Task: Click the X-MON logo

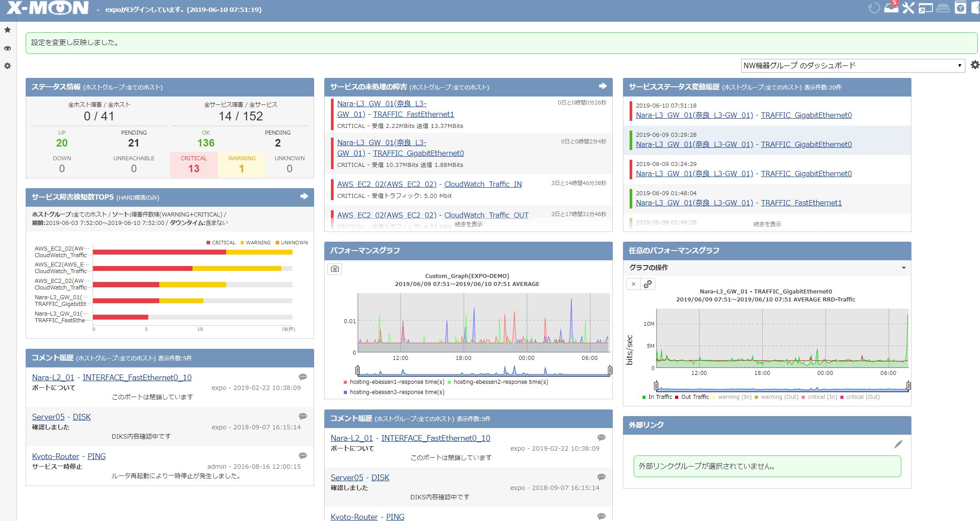Action: [48, 8]
